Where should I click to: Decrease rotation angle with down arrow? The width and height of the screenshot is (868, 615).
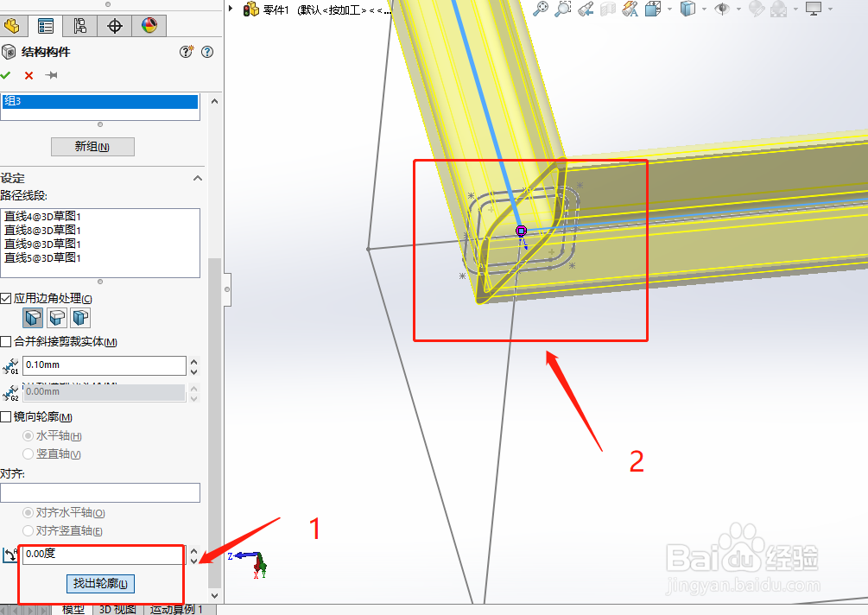point(193,561)
